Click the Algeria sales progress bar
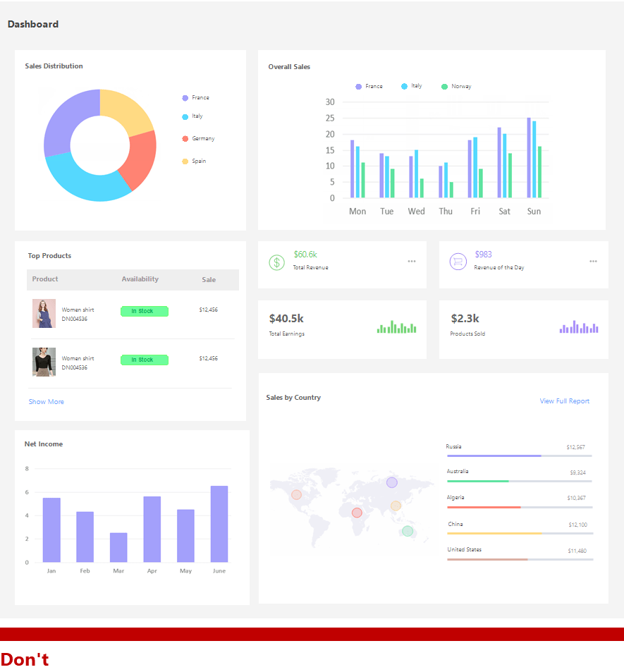Image resolution: width=624 pixels, height=672 pixels. (520, 508)
